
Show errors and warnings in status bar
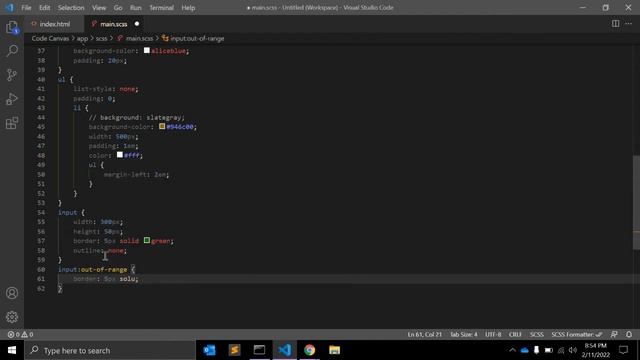click(x=20, y=334)
